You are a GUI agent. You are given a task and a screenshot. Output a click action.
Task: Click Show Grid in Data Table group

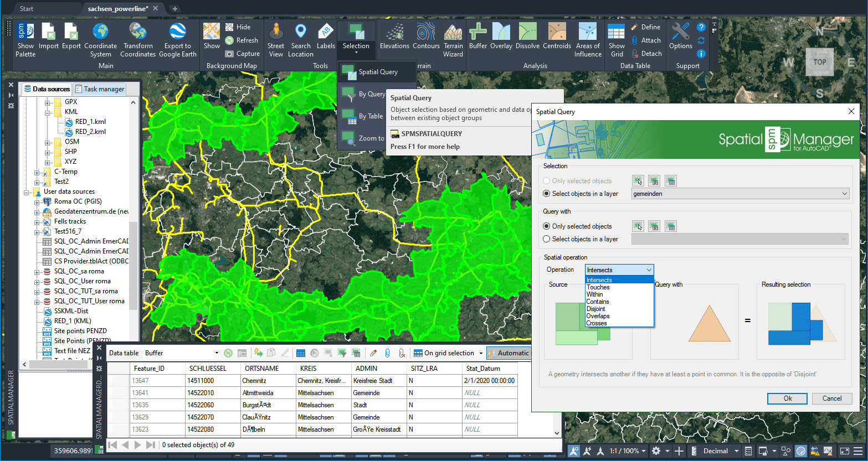pos(617,40)
